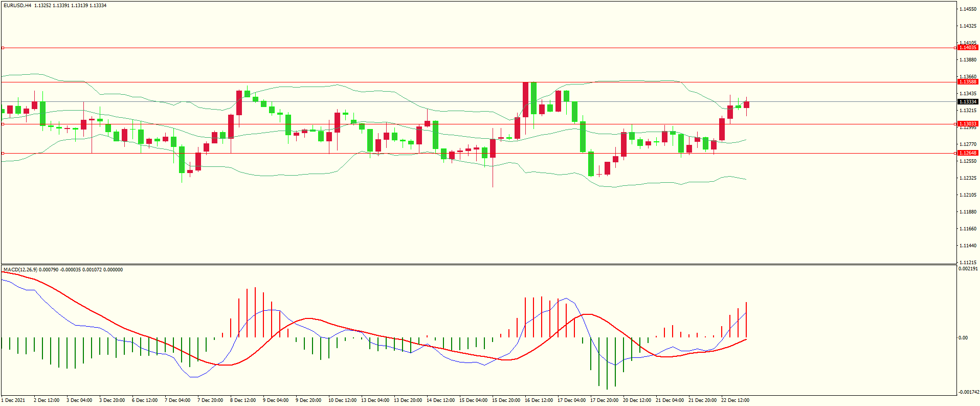Click the 15 Dec 20:00 time label
The height and width of the screenshot is (406, 980).
(x=506, y=400)
